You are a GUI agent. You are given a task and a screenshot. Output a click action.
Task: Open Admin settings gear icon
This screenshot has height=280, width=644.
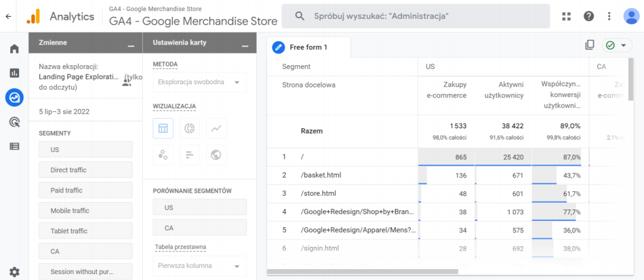[x=14, y=272]
